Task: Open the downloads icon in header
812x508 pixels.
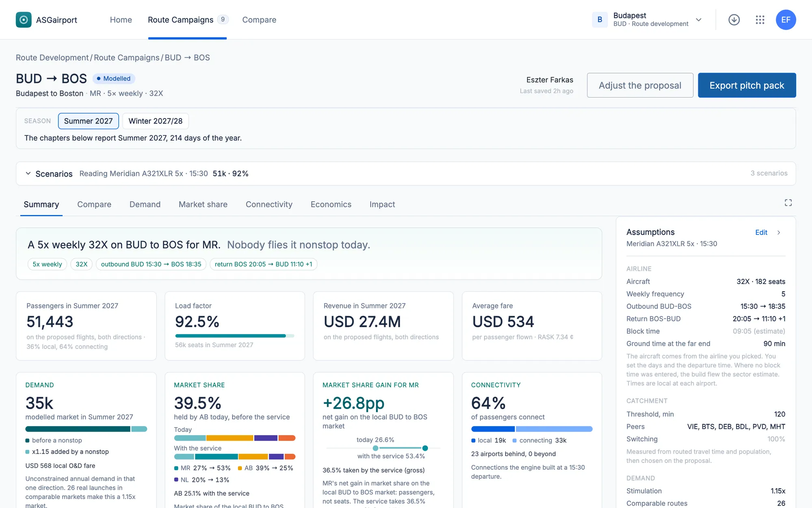Action: point(734,20)
